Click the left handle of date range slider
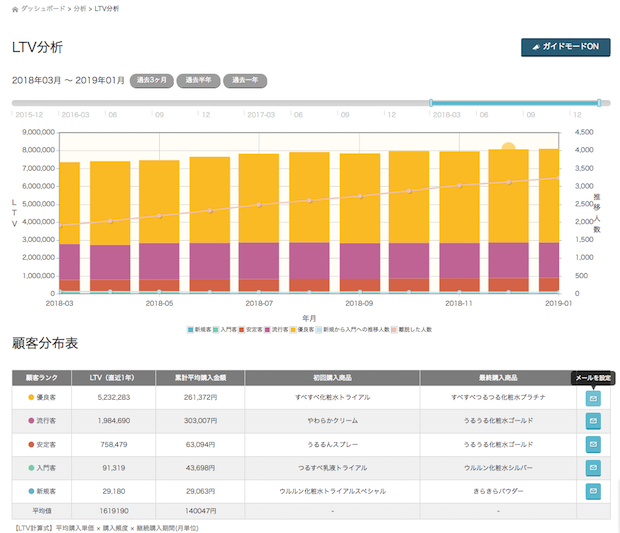The width and height of the screenshot is (620, 533). pyautogui.click(x=431, y=102)
